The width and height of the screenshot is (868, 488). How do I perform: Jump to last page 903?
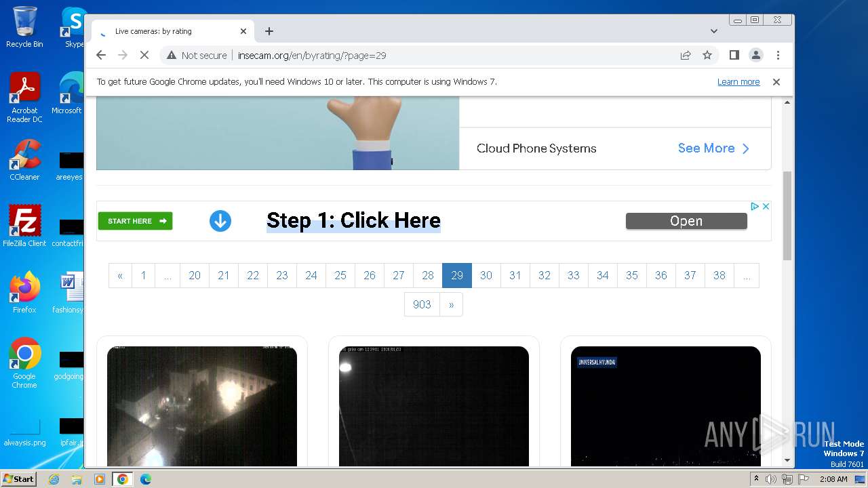point(422,304)
